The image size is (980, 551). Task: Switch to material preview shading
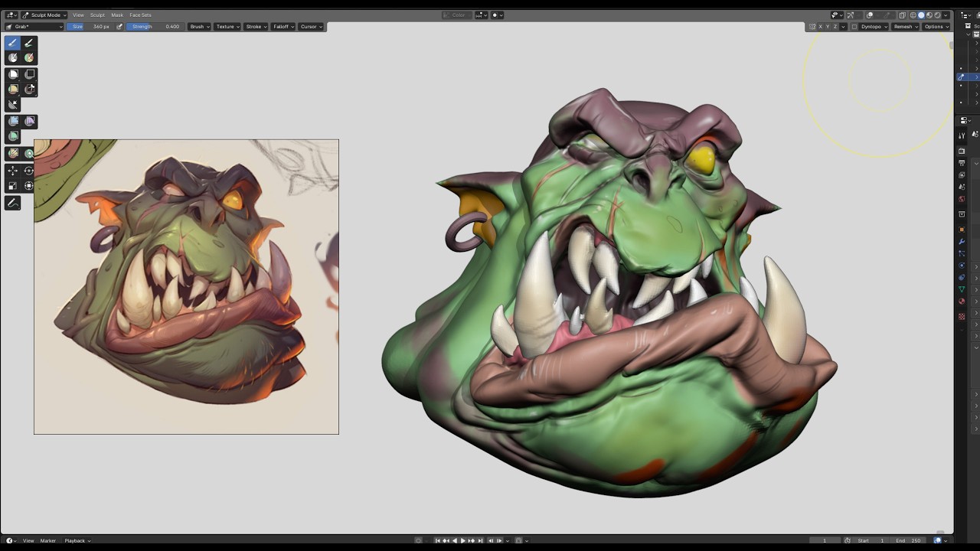(929, 15)
